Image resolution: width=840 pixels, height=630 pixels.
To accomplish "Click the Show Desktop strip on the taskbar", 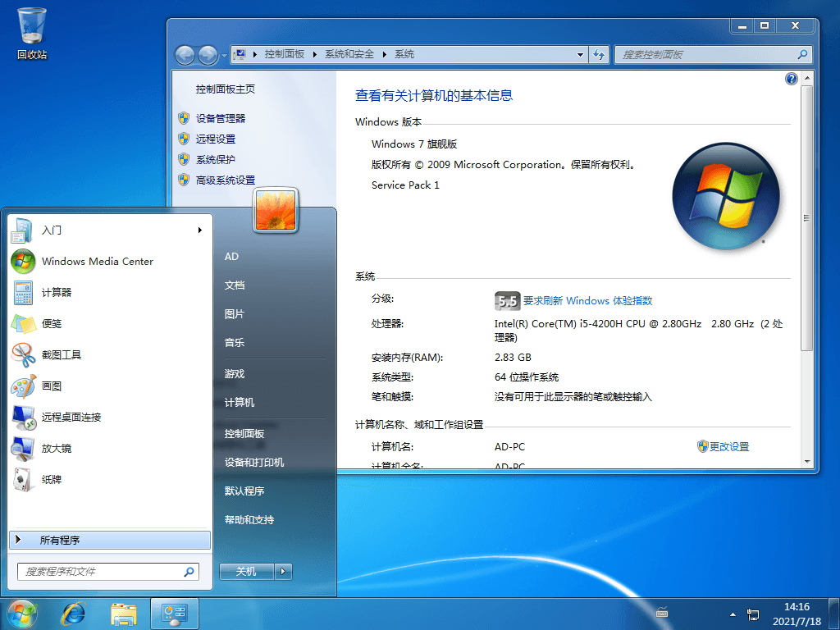I will tap(836, 614).
